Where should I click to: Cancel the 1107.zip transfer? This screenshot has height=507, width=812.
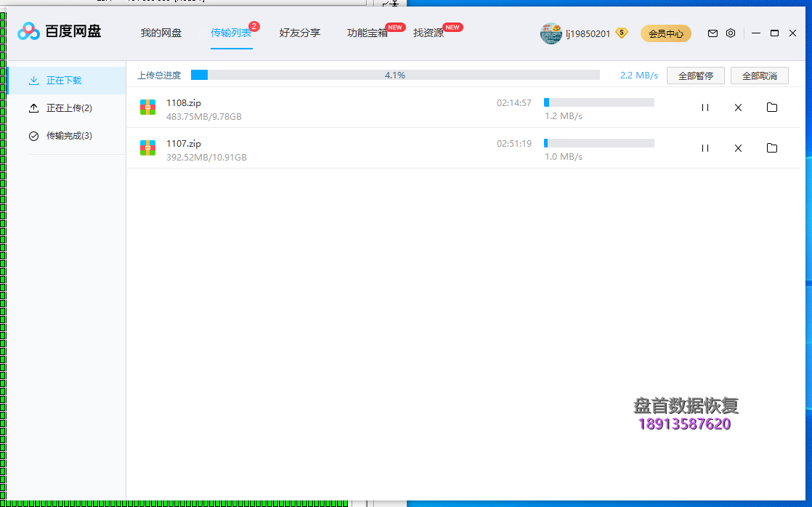coord(738,148)
